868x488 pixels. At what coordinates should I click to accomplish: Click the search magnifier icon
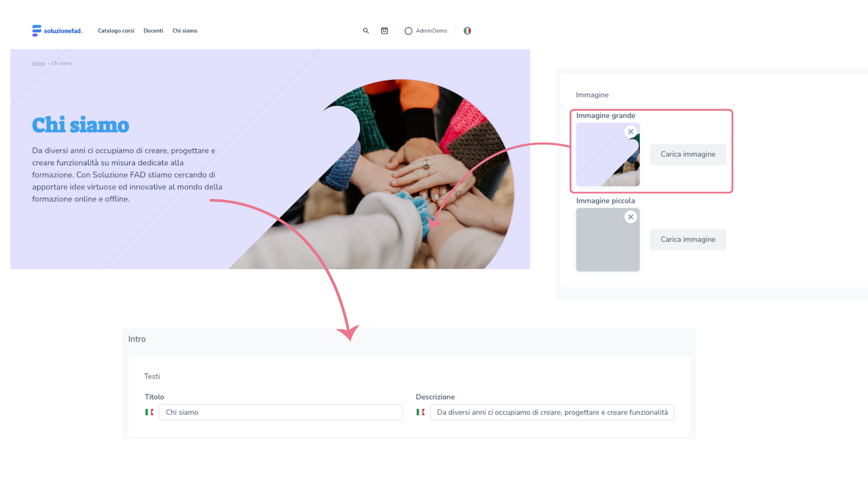366,31
